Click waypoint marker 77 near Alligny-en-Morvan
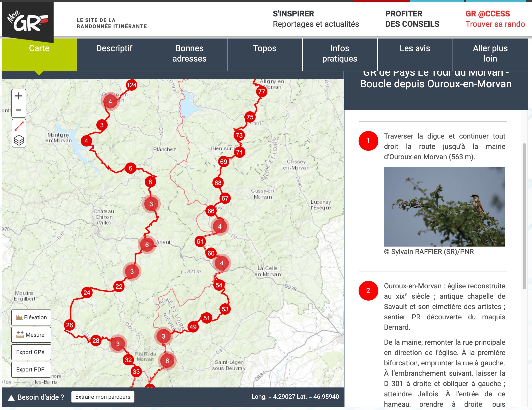532x410 pixels. [x=262, y=92]
